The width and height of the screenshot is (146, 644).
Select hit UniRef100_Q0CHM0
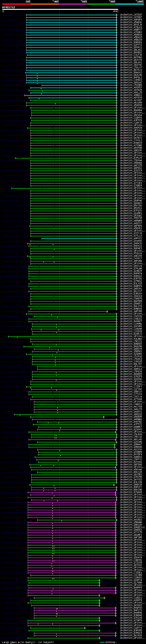131,326
